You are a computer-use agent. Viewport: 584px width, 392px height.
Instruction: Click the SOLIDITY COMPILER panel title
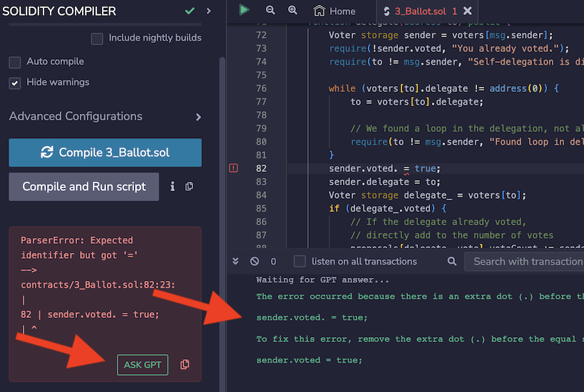click(59, 11)
